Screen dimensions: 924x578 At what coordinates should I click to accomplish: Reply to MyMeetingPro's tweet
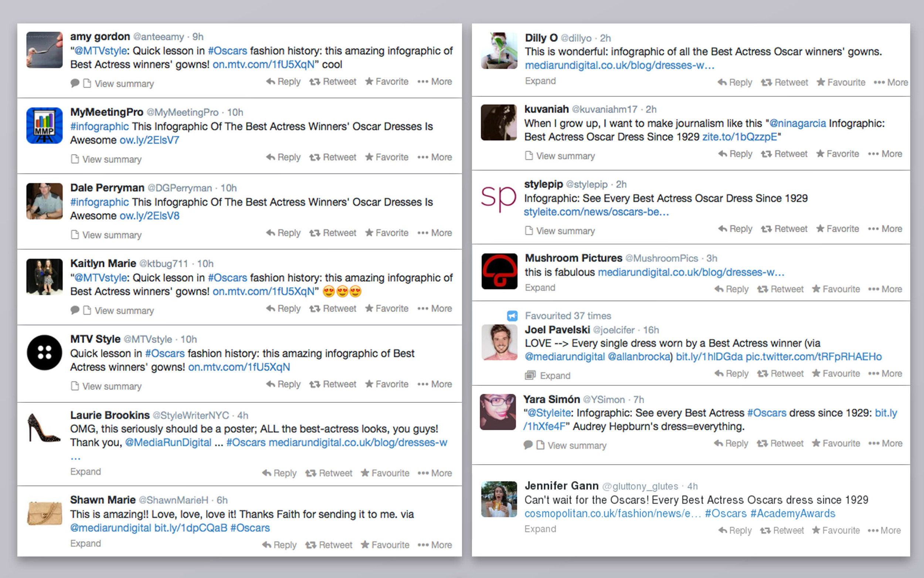tap(283, 157)
